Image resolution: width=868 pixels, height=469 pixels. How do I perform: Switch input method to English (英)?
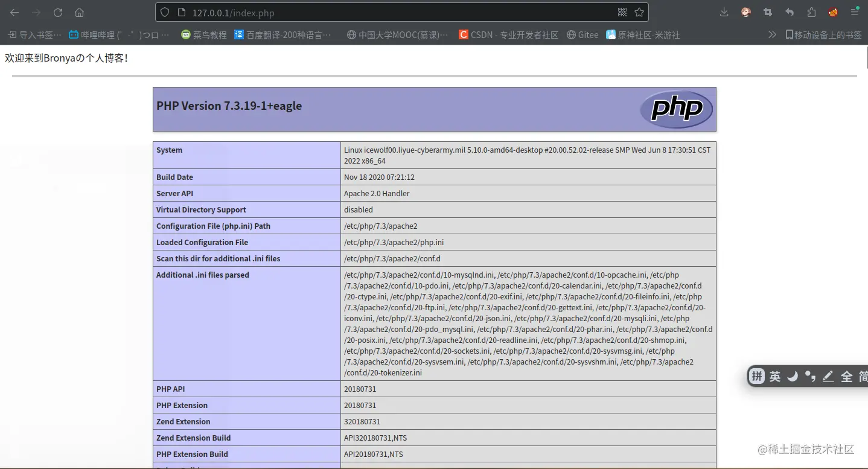coord(775,377)
